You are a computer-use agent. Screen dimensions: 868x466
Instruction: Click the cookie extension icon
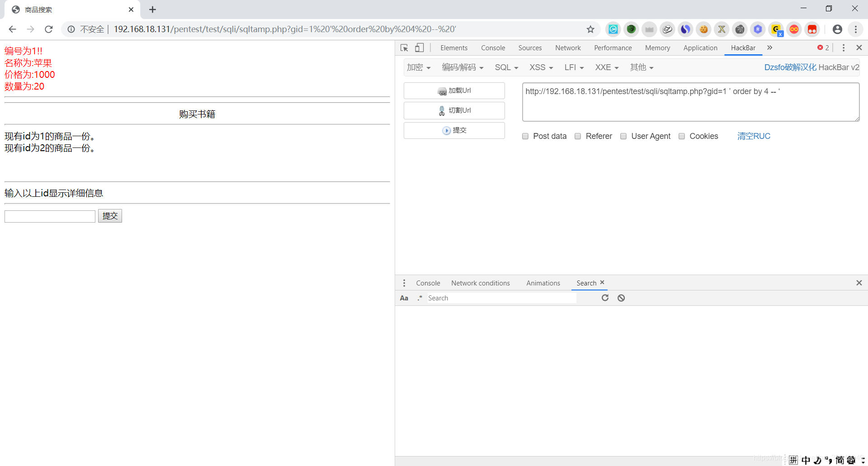(703, 29)
